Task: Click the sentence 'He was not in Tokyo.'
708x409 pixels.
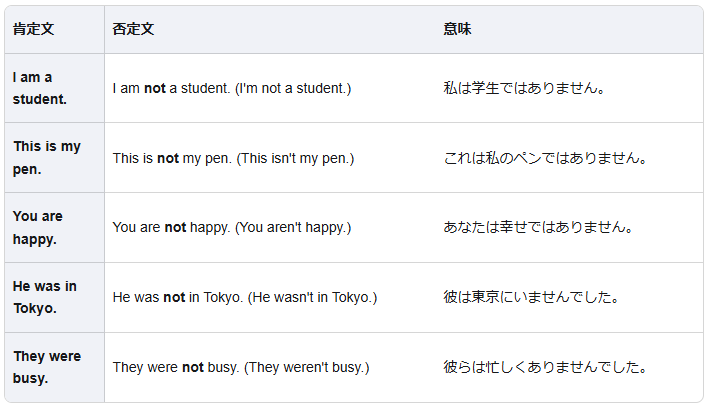Action: coord(177,297)
